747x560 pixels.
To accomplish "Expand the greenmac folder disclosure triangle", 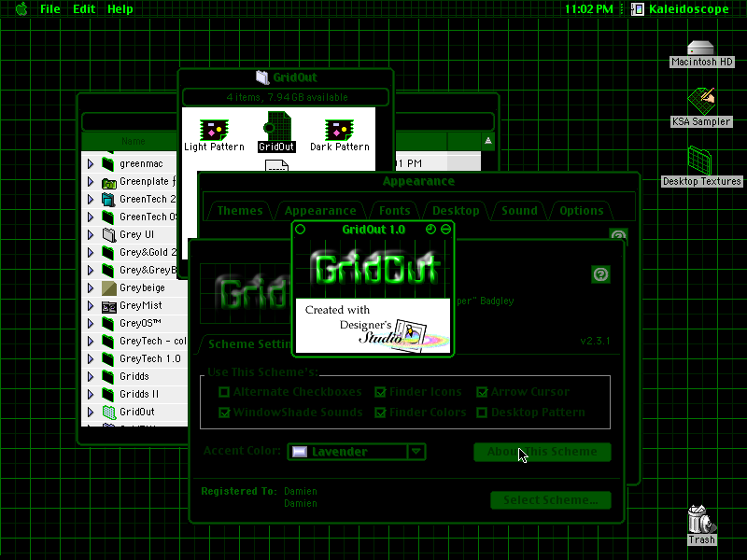I will (91, 164).
